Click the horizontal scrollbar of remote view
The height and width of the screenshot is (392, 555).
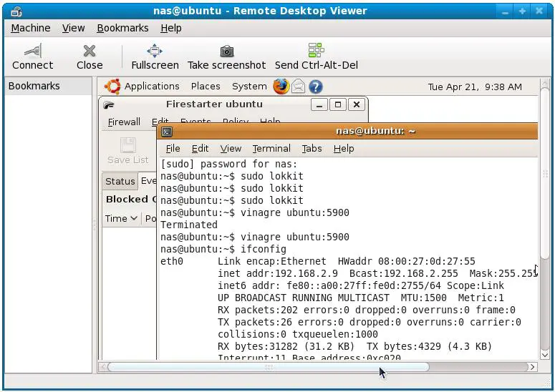(x=268, y=367)
